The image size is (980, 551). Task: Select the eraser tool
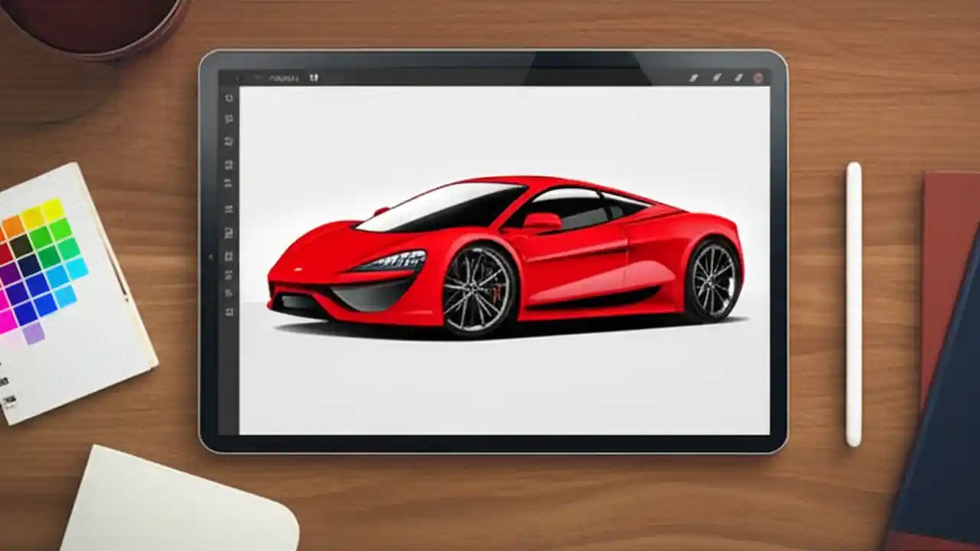[737, 77]
